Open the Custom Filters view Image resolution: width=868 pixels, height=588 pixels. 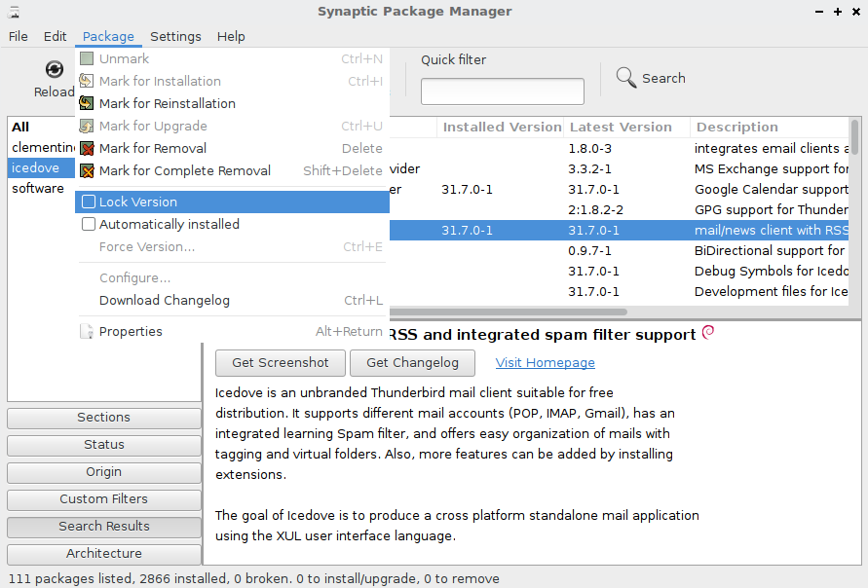tap(104, 499)
